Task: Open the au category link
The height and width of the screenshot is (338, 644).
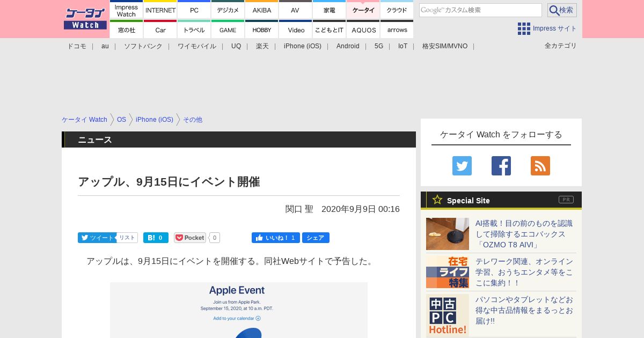Action: [105, 46]
